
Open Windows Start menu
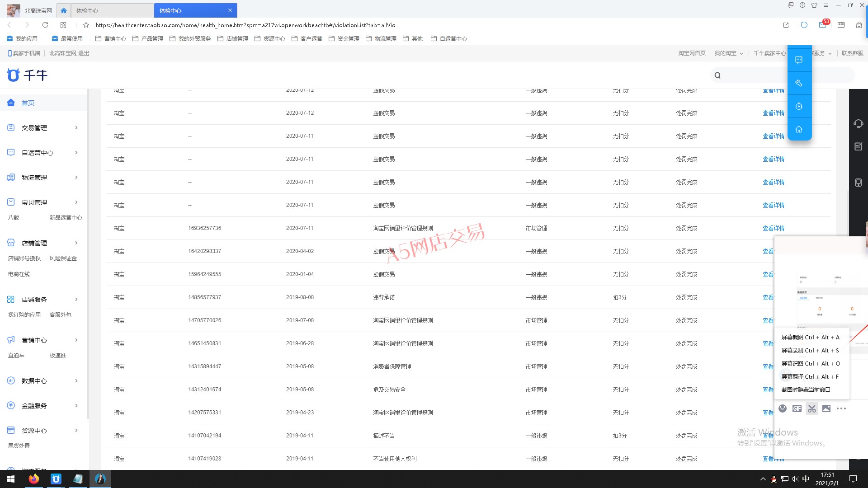click(11, 479)
